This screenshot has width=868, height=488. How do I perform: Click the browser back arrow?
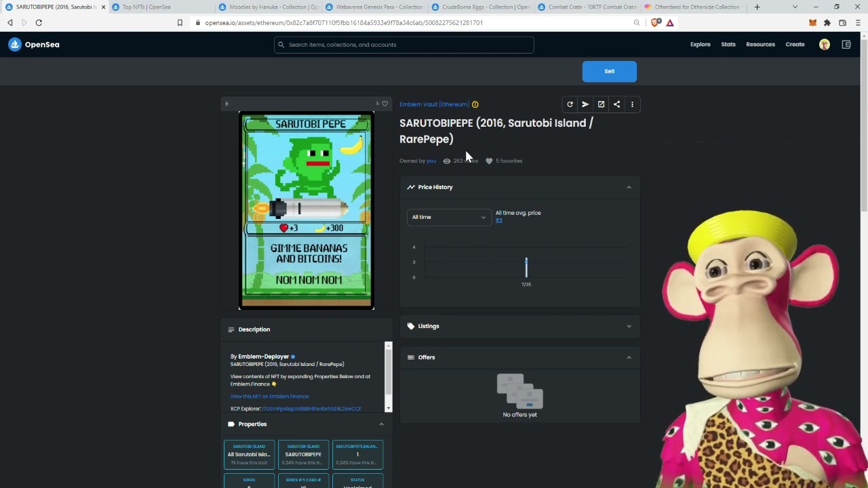click(10, 22)
